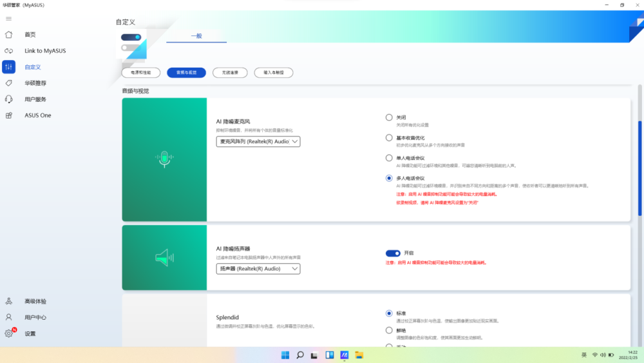Select the 自定义 customization sliders icon
The height and width of the screenshot is (363, 644).
point(8,67)
